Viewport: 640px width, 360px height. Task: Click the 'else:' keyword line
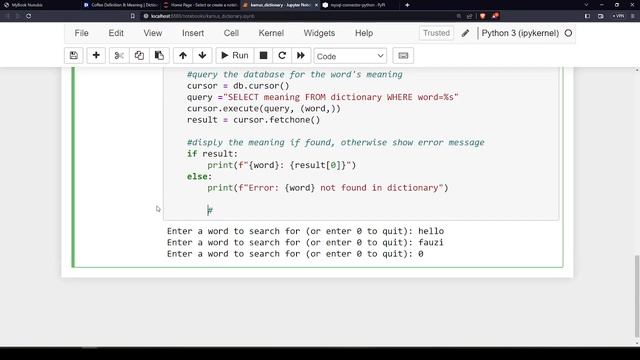[200, 177]
